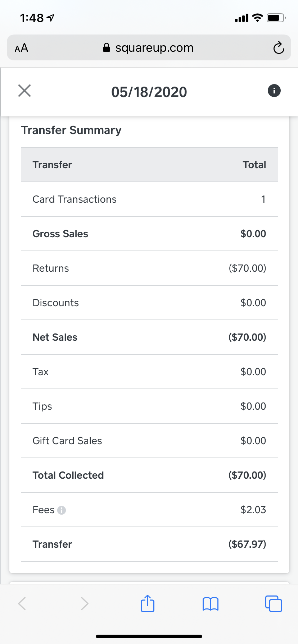
Task: Open the Safari bookmarks
Action: click(x=211, y=603)
